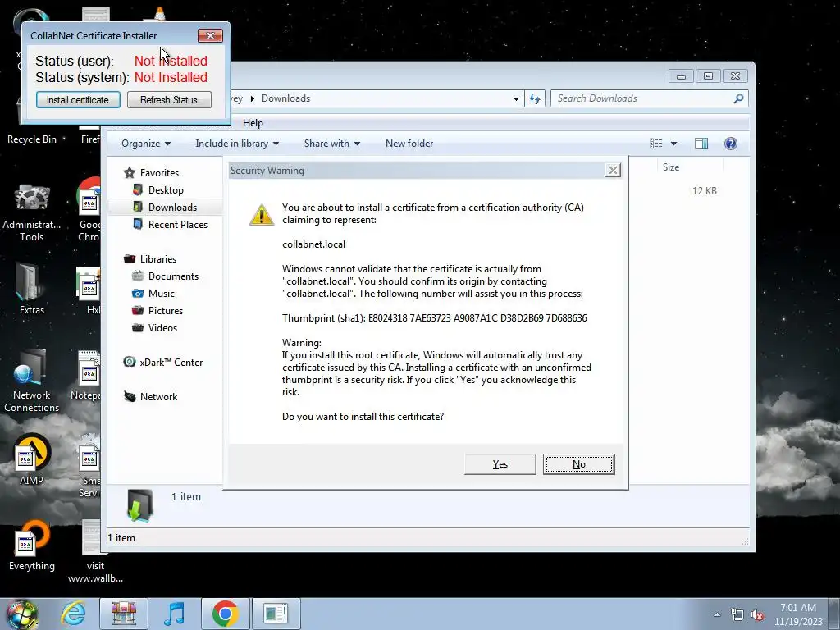Open the music player taskbar icon
840x630 pixels.
(174, 614)
